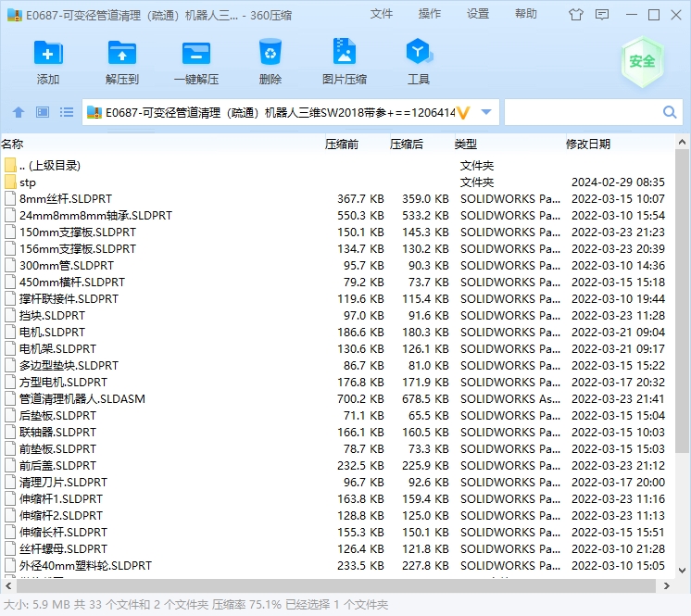Select file 丝杆螺母.SLDPRT
This screenshot has width=691, height=616.
click(64, 549)
